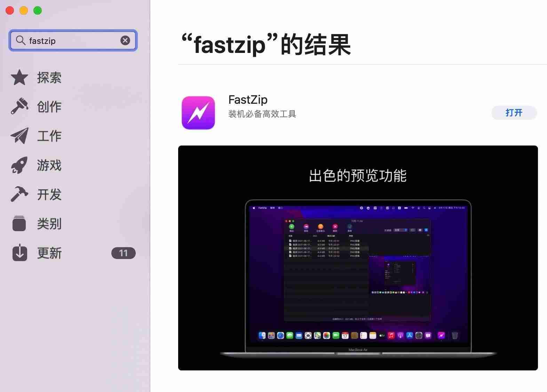This screenshot has width=547, height=392.
Task: Close the App Store window
Action: click(x=10, y=10)
